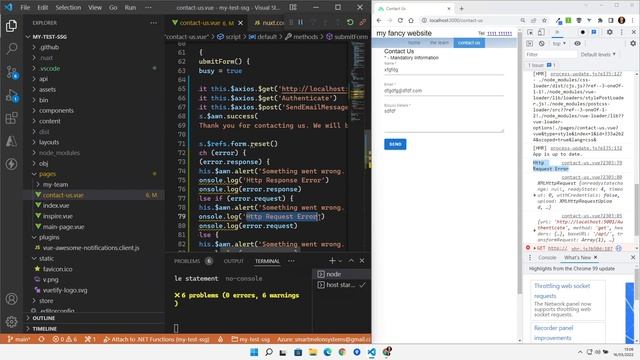Open Windows Start menu

click(x=254, y=352)
